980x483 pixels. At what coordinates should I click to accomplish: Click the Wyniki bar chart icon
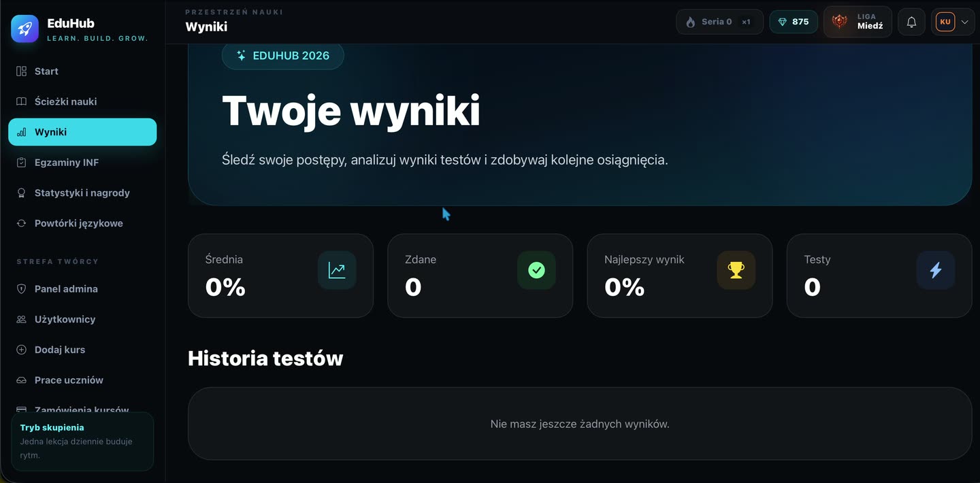(x=21, y=132)
